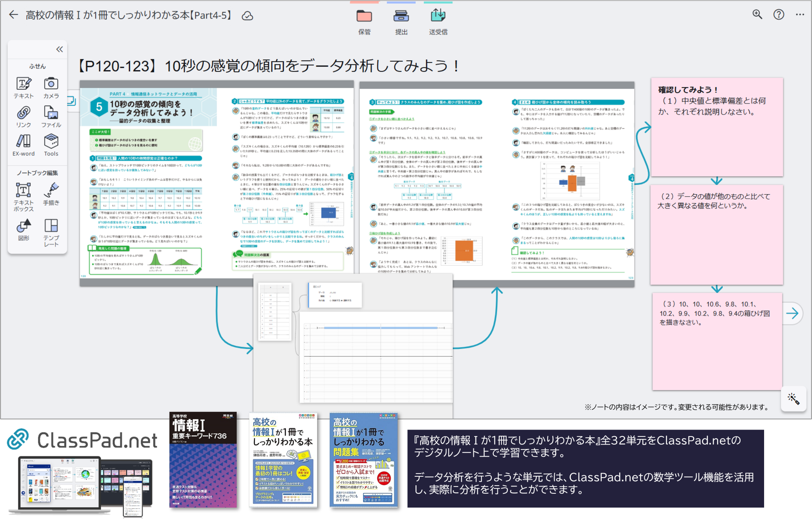Click the しっかりわかる問題集 book cover
The height and width of the screenshot is (521, 812).
(x=363, y=460)
